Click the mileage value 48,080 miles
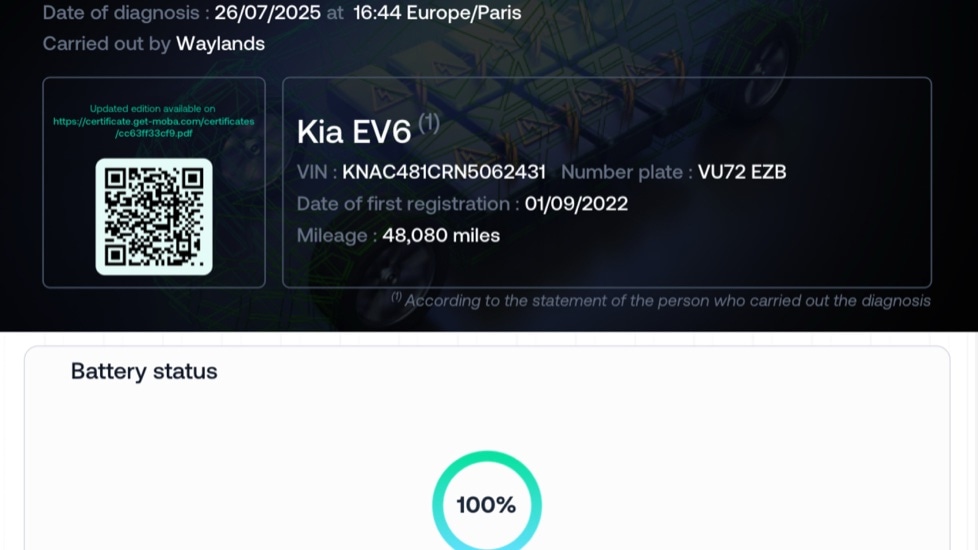Image resolution: width=978 pixels, height=550 pixels. click(x=441, y=235)
